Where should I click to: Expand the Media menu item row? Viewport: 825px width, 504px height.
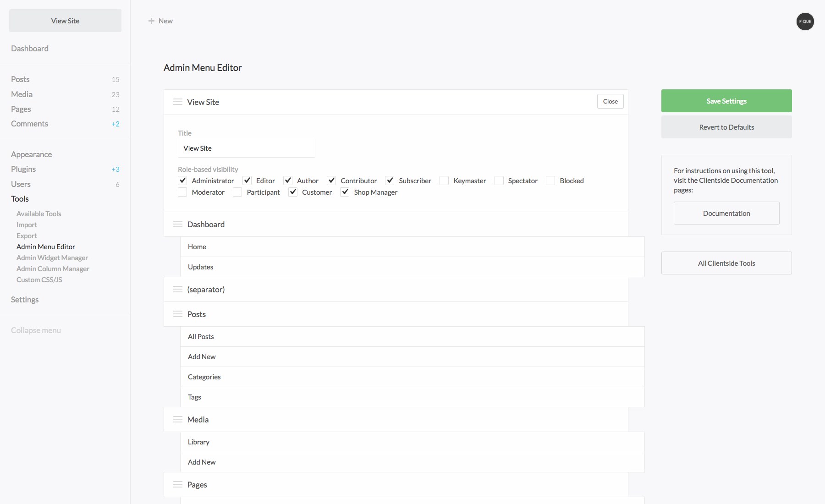click(x=396, y=419)
